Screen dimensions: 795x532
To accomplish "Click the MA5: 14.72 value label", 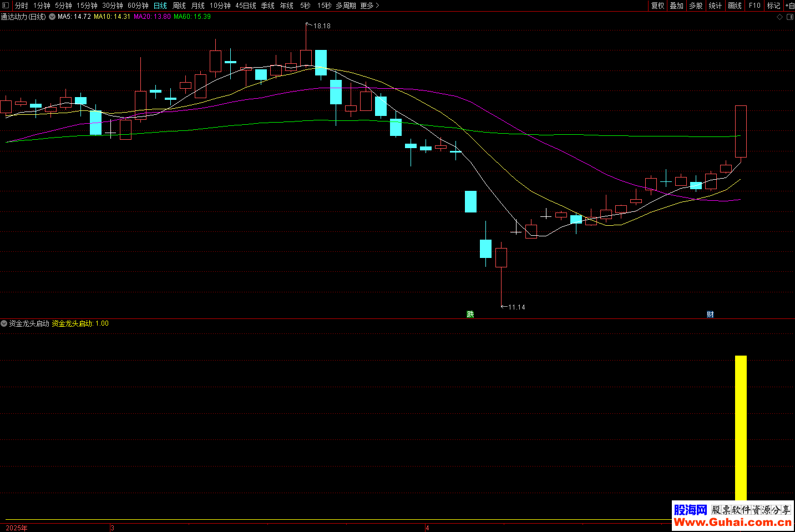I will (74, 17).
